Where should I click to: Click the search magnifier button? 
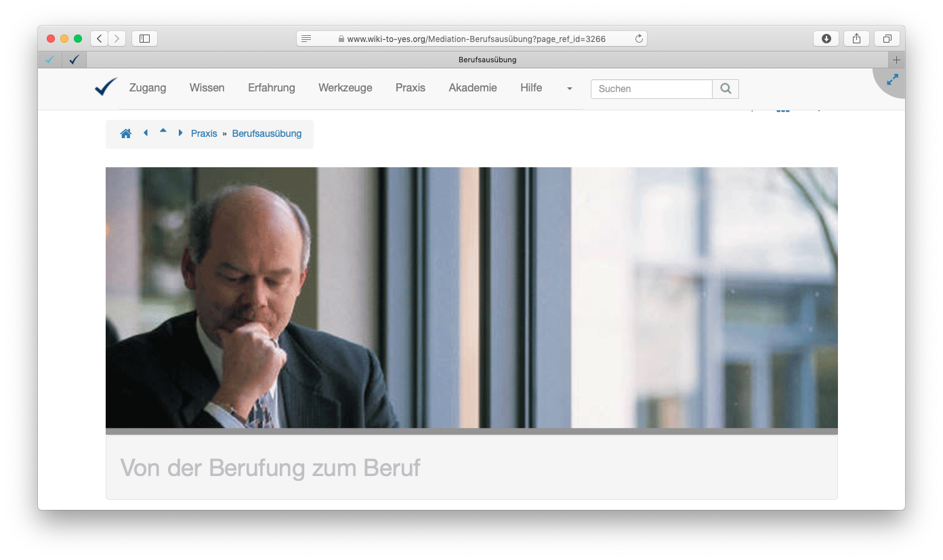click(x=726, y=89)
